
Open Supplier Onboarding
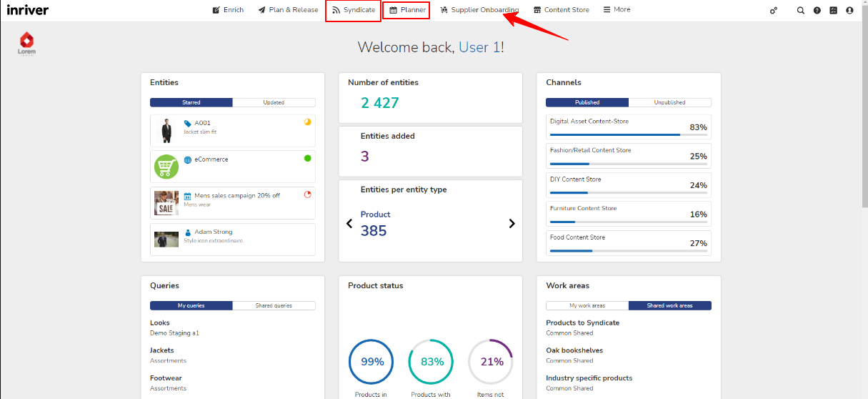[479, 10]
